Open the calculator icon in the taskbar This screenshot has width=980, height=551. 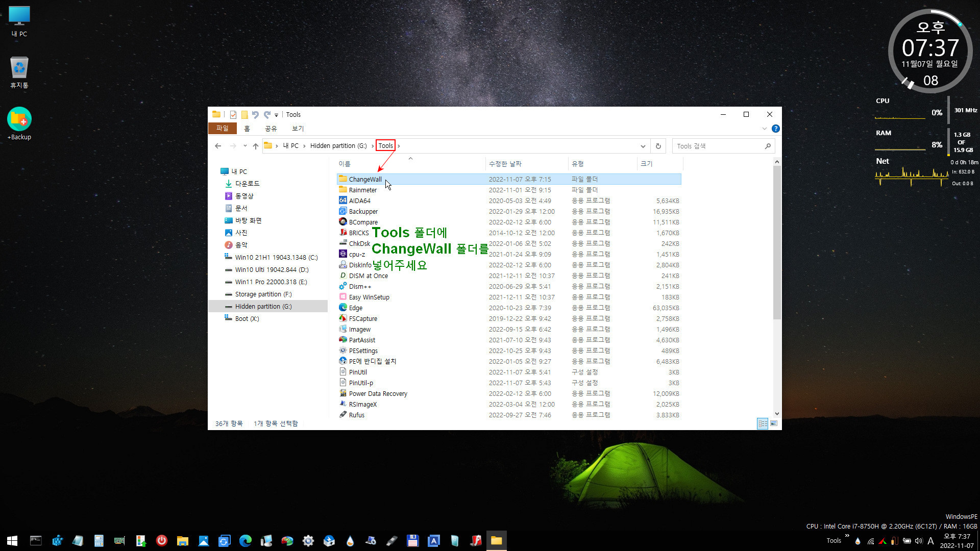(99, 541)
